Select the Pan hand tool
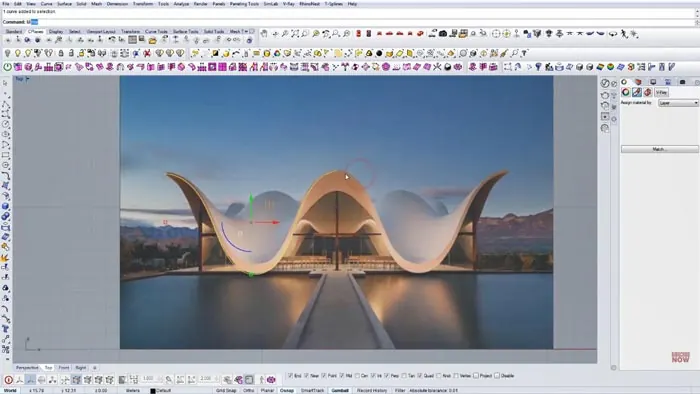 (264, 33)
